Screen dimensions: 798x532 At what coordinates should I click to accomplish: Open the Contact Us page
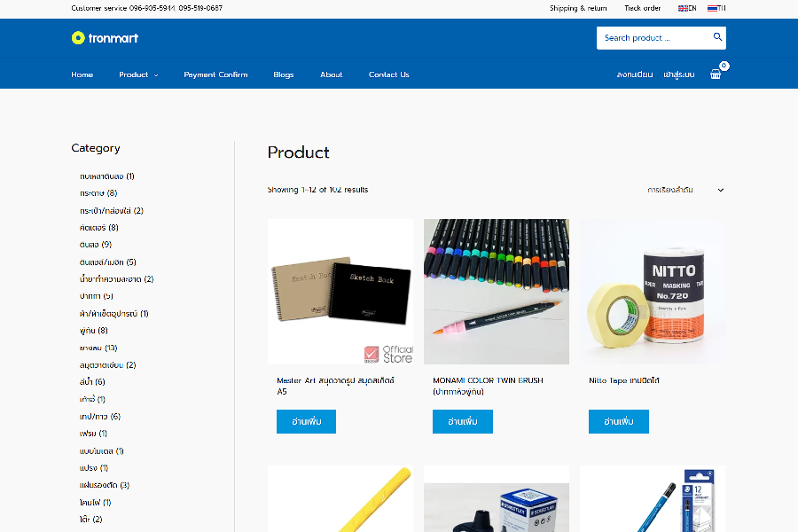(389, 74)
